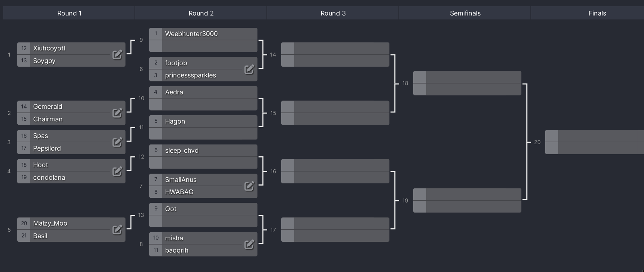Screen dimensions: 644x272
Task: Click the Round 3 header
Action: point(333,13)
